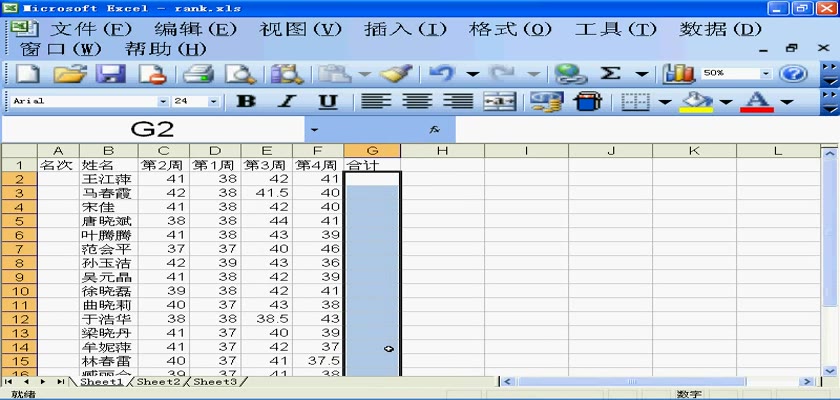The image size is (840, 400).
Task: Switch to the Sheet2 tab
Action: pyautogui.click(x=158, y=382)
